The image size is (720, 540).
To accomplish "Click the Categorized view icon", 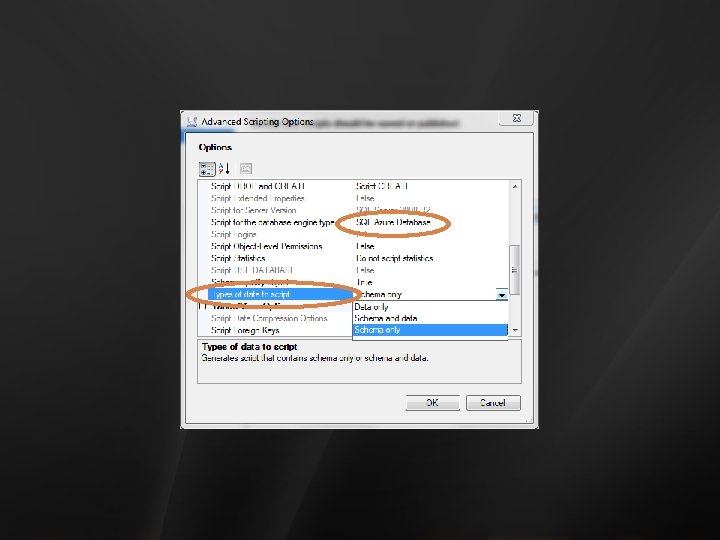I will click(207, 169).
